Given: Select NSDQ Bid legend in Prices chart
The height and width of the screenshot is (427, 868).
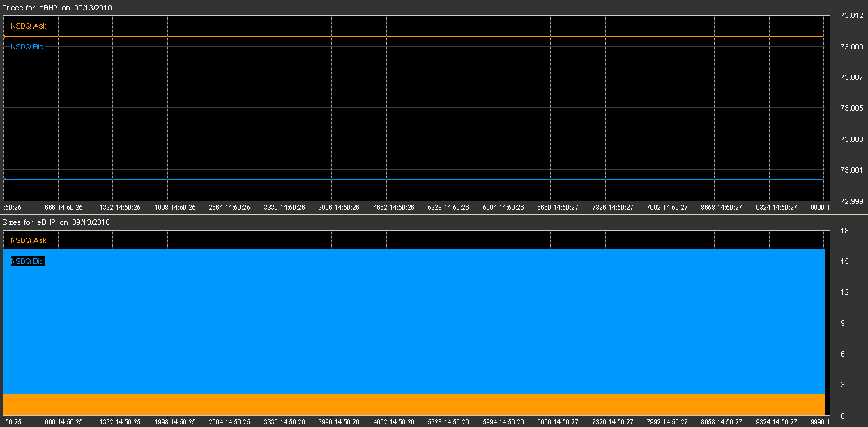Looking at the screenshot, I should 28,47.
